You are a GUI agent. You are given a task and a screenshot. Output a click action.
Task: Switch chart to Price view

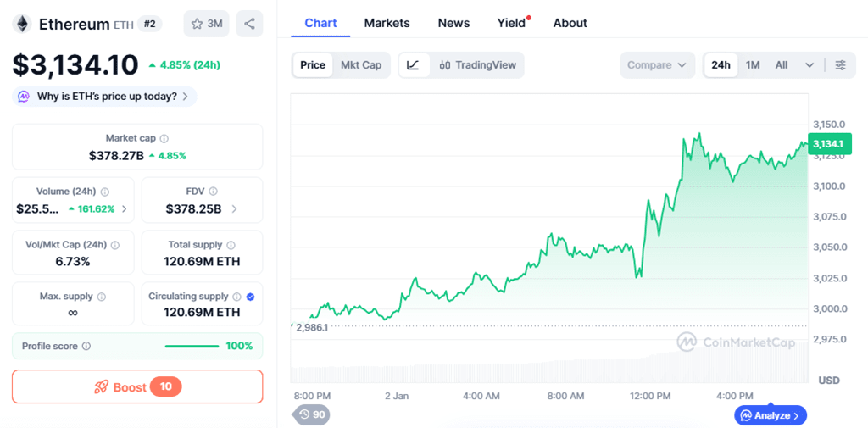click(x=313, y=65)
